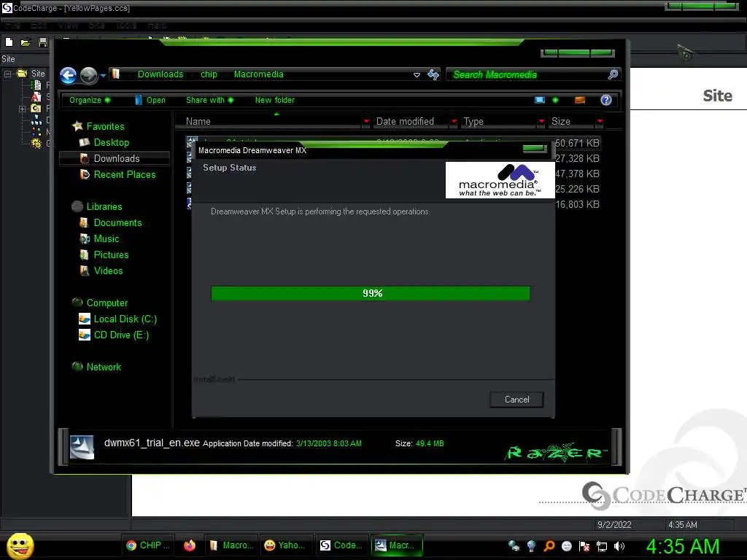
Task: Click New folder in command bar
Action: tap(275, 100)
